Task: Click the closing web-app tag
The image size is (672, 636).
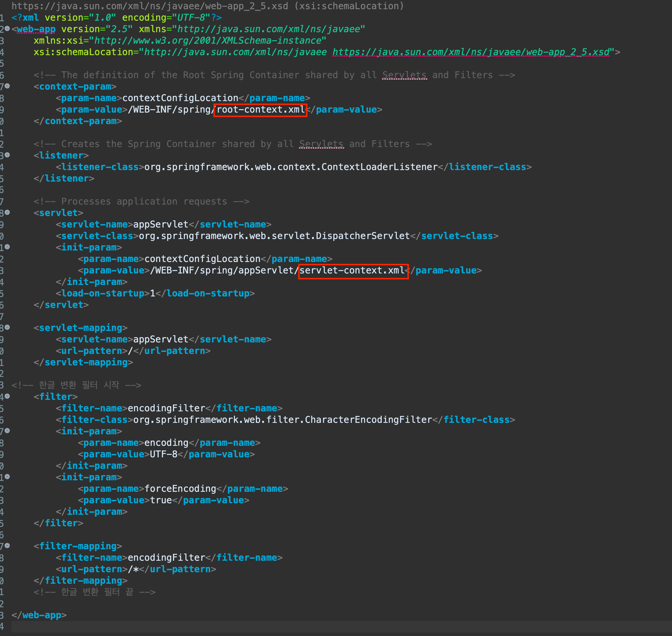Action: (x=42, y=615)
